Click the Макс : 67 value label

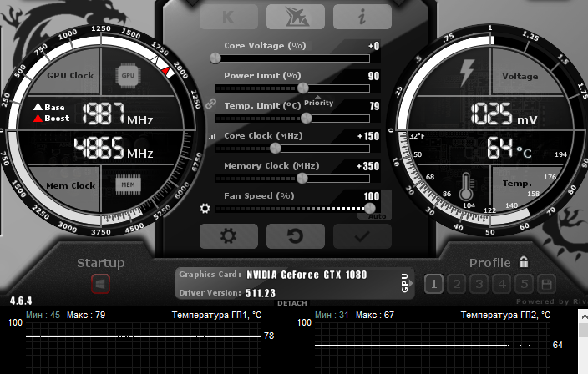tap(375, 315)
